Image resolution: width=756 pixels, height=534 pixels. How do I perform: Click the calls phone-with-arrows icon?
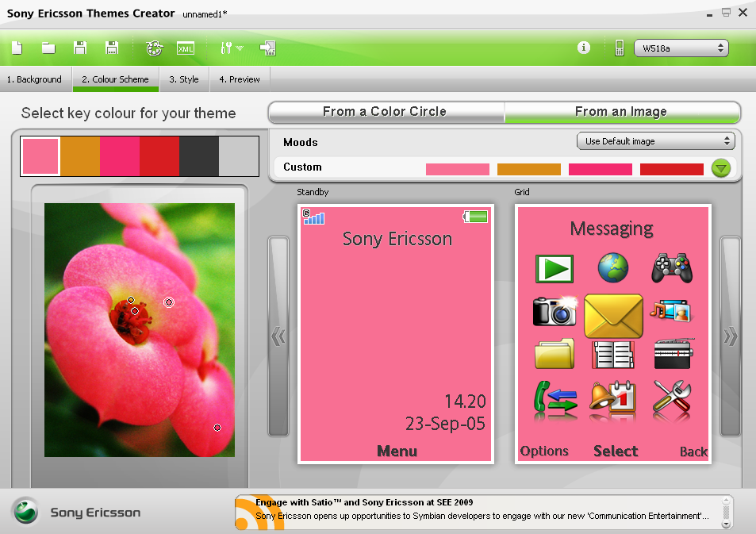point(555,396)
